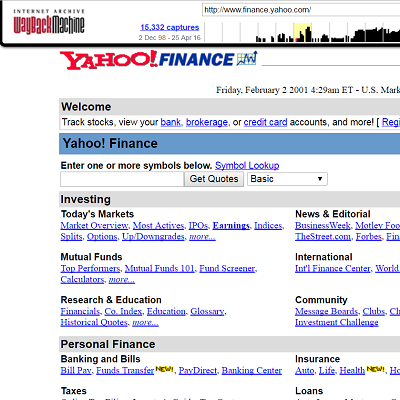Viewport: 400px width, 400px height.
Task: Click the stock chart icon beside FINANCE
Action: tap(247, 58)
